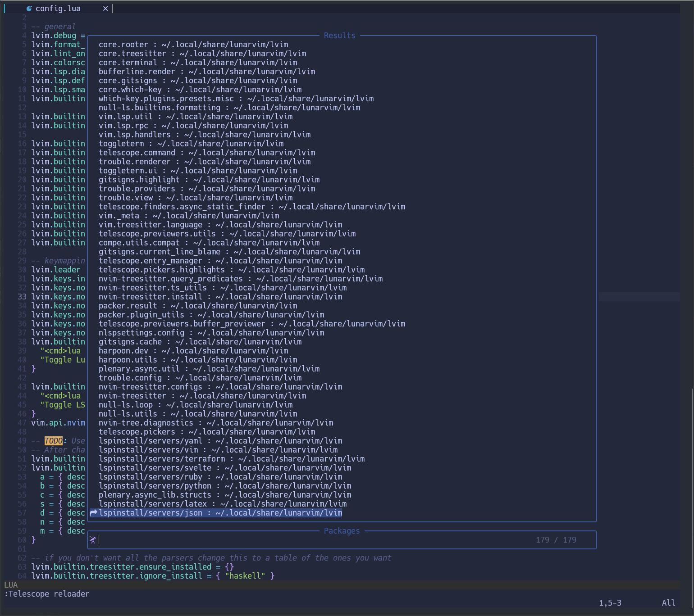Close the config.lua tab

[105, 8]
